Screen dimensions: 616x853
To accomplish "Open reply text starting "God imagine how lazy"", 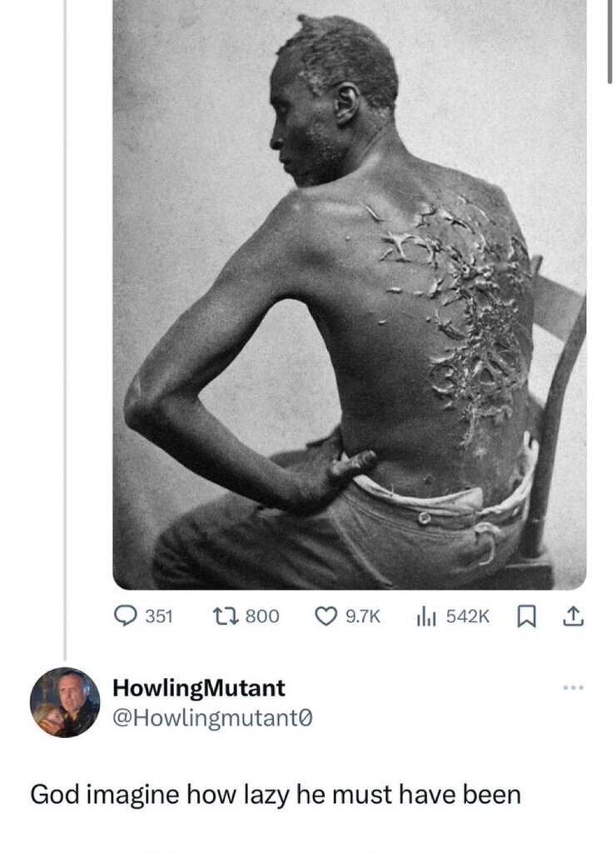I will pos(276,794).
